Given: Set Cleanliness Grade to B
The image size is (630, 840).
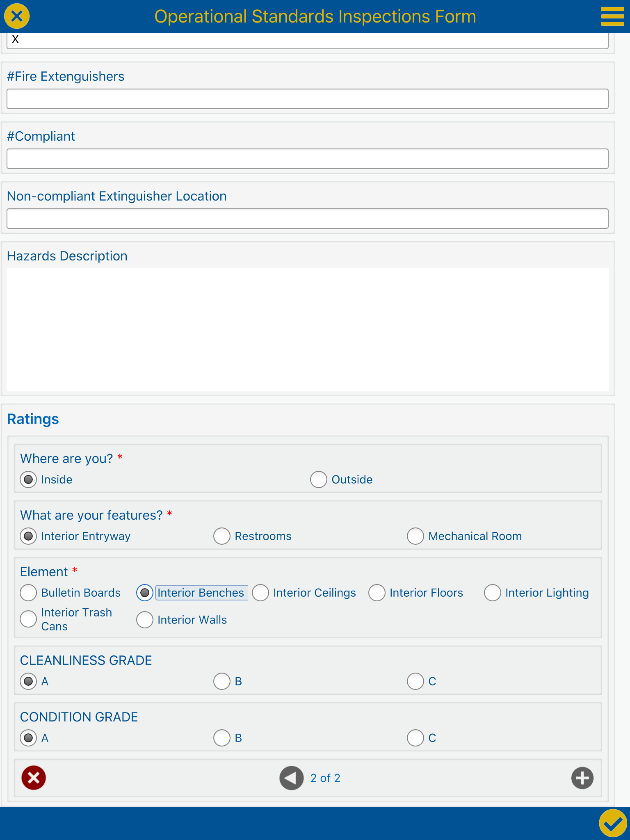Looking at the screenshot, I should click(222, 681).
